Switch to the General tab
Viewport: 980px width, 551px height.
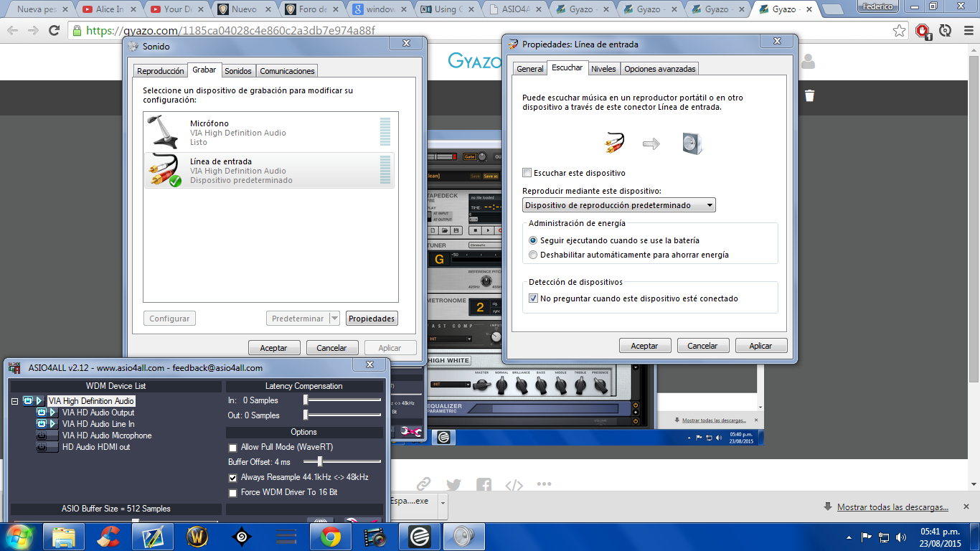click(x=530, y=68)
